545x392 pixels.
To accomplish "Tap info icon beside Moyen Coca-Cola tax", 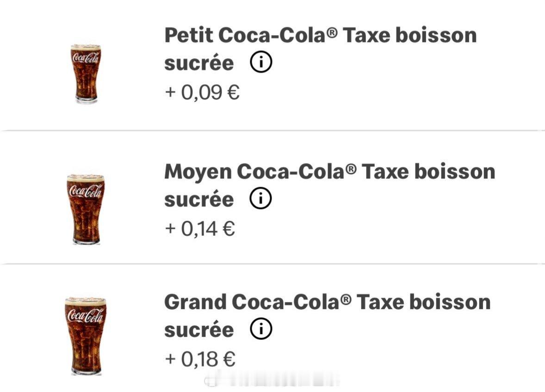I will [x=261, y=199].
